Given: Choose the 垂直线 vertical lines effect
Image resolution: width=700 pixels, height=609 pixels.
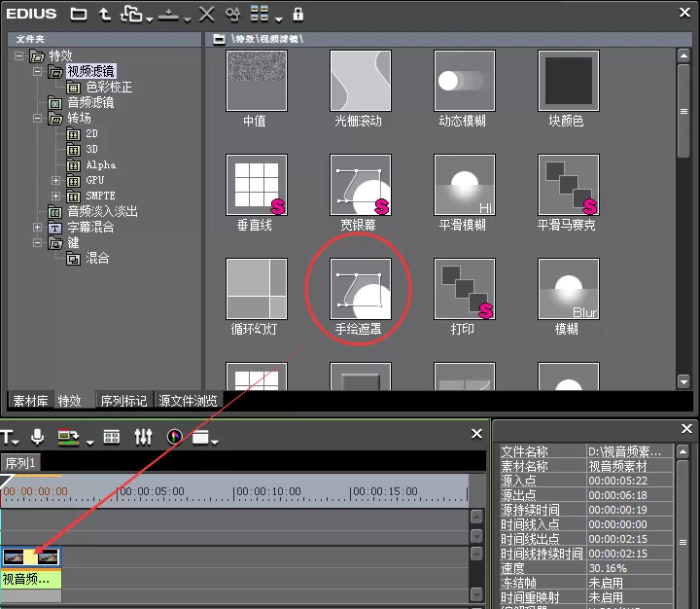Looking at the screenshot, I should coord(257,185).
